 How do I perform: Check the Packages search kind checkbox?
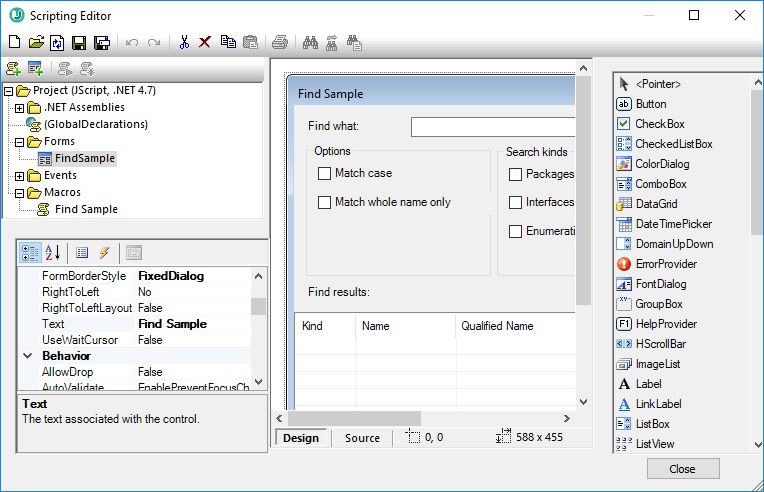[516, 174]
